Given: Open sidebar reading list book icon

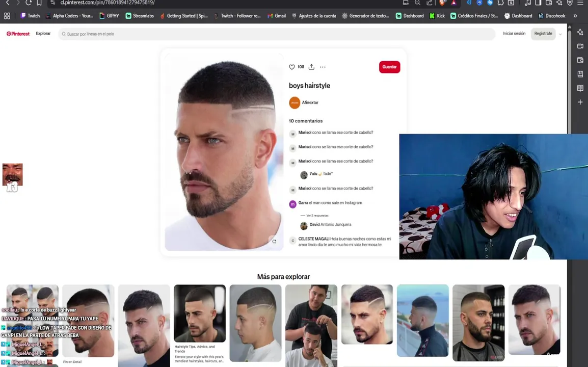Looking at the screenshot, I should tap(580, 88).
